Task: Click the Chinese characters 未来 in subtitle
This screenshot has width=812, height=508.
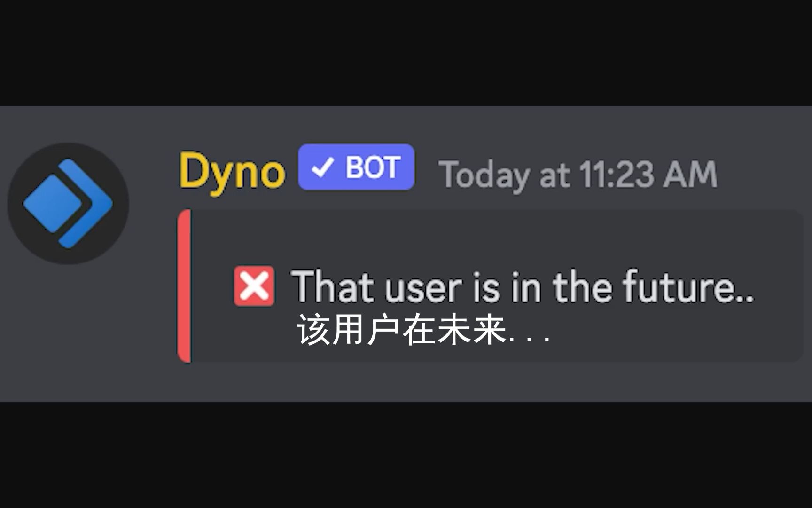Action: 472,330
